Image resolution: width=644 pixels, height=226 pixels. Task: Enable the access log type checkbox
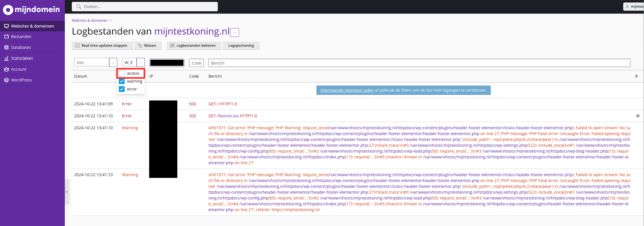(122, 73)
